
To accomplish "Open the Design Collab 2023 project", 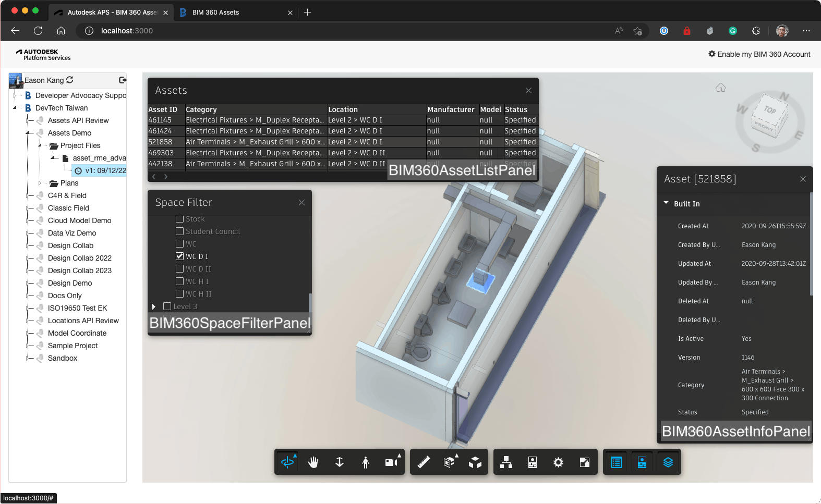I will click(x=80, y=271).
